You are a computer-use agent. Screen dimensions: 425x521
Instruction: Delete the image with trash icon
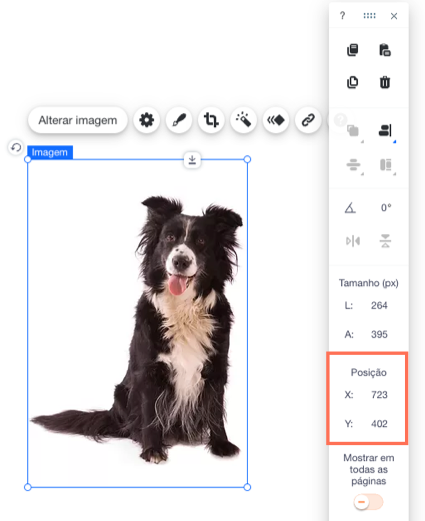pyautogui.click(x=385, y=82)
